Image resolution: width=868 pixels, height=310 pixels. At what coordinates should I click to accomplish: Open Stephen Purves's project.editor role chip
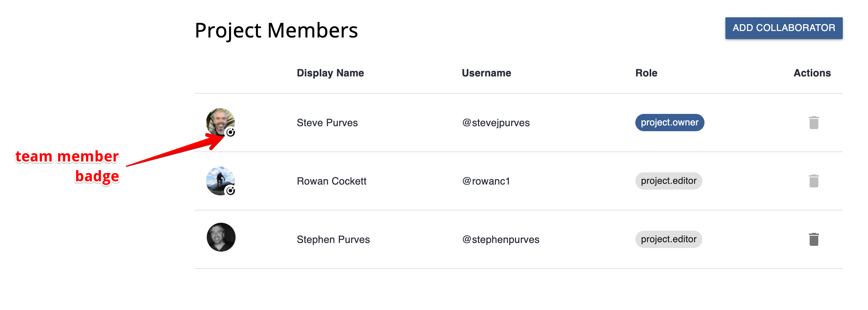pos(668,239)
